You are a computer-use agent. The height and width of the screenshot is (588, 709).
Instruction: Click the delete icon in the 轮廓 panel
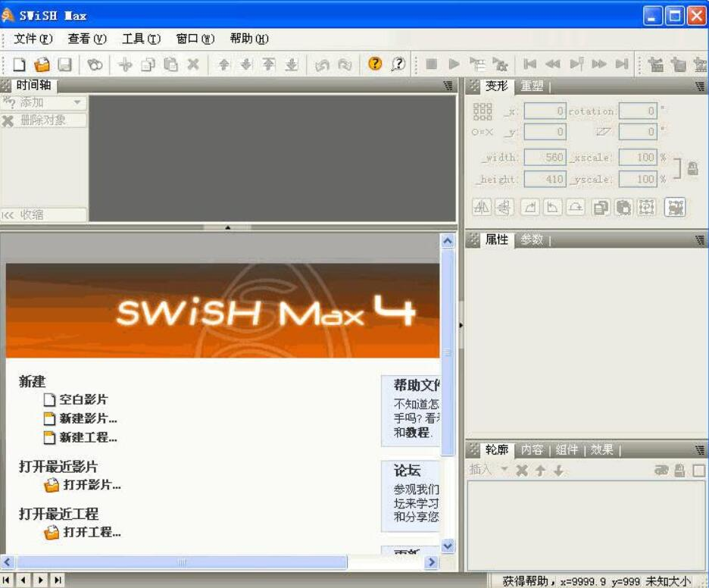point(522,470)
